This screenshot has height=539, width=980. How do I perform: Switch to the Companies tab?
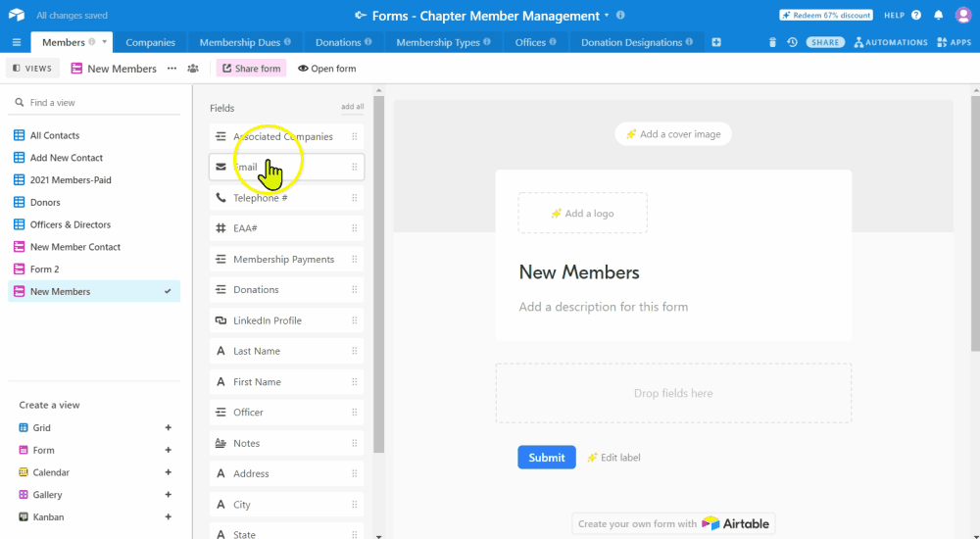click(150, 42)
